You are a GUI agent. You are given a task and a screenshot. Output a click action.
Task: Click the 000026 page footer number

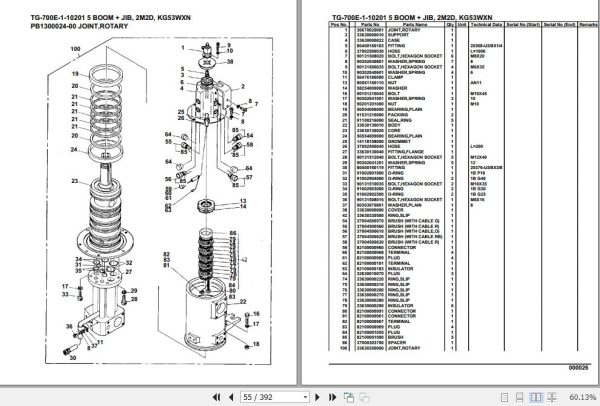coord(579,368)
